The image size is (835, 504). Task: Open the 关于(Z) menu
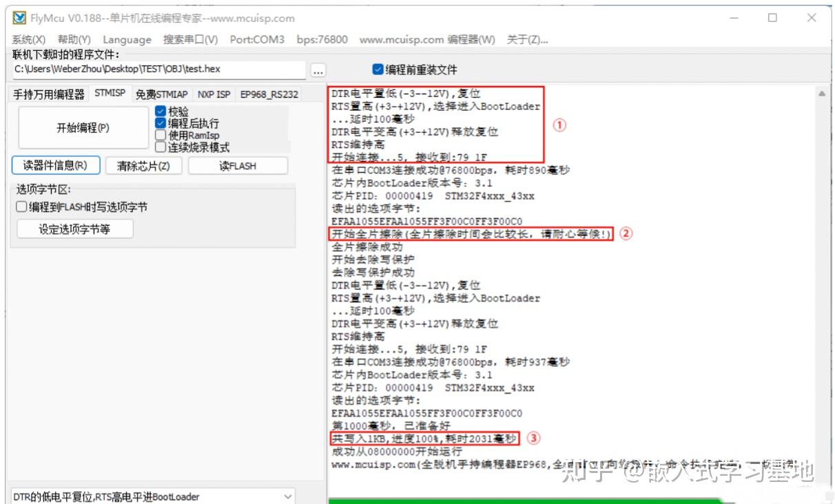point(528,39)
